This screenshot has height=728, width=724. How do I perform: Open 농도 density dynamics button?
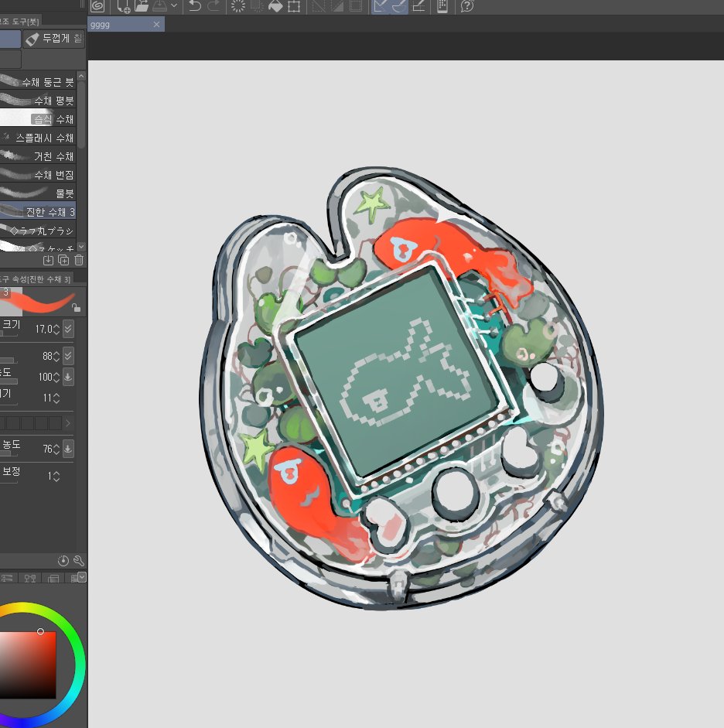click(68, 449)
